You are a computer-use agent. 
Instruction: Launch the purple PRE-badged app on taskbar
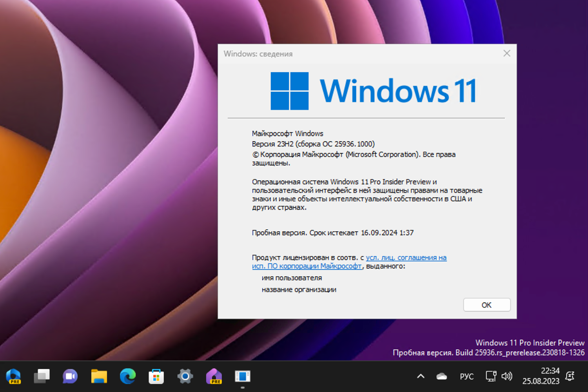point(214,376)
